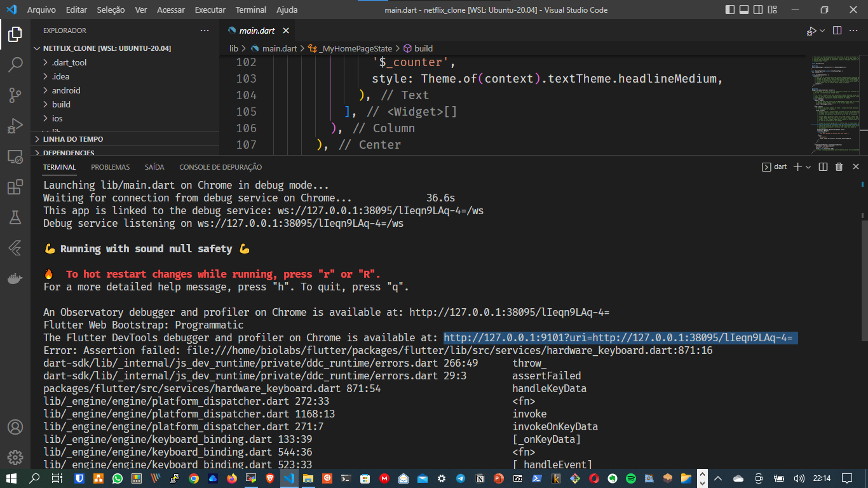Open the new terminal launch profile dropdown
The height and width of the screenshot is (488, 868).
click(x=808, y=167)
